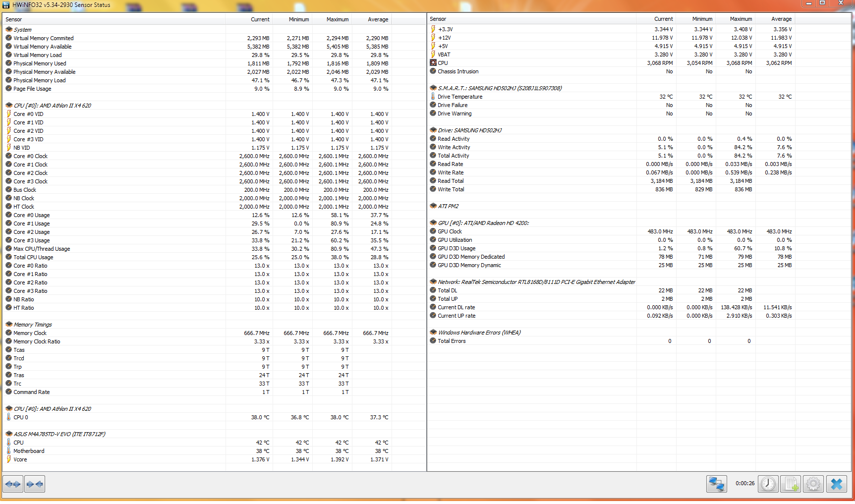Screen dimensions: 855x504
Task: Close sensors with the blue X icon
Action: click(837, 484)
